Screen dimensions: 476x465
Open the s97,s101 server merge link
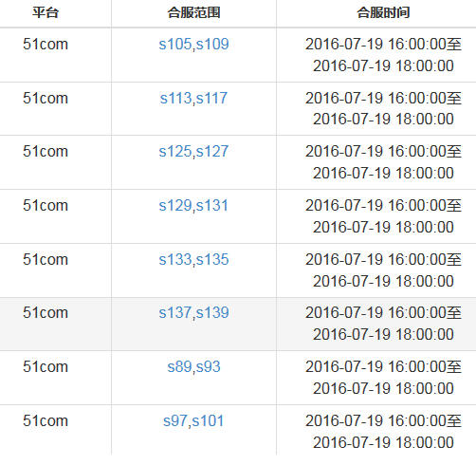pos(193,421)
